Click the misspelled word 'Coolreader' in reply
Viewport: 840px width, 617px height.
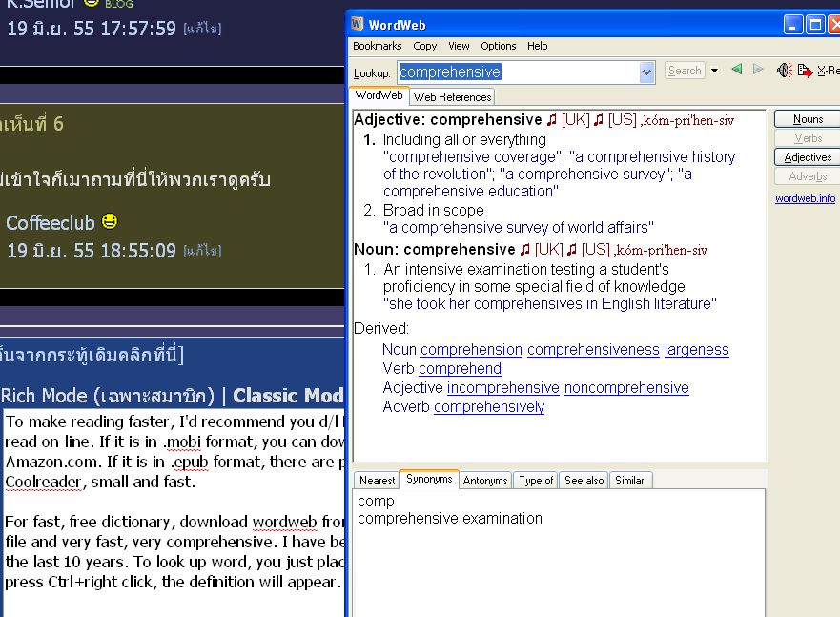(x=44, y=482)
